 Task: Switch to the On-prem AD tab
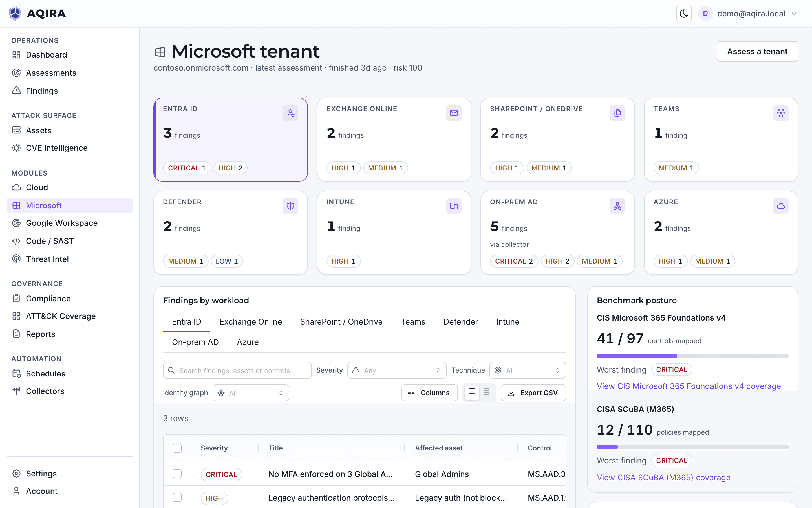coord(195,342)
